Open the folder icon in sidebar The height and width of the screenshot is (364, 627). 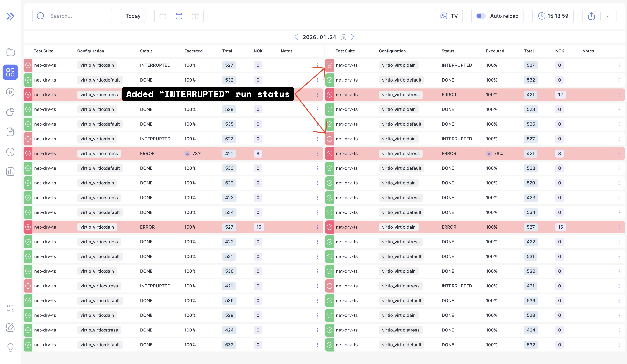(10, 52)
